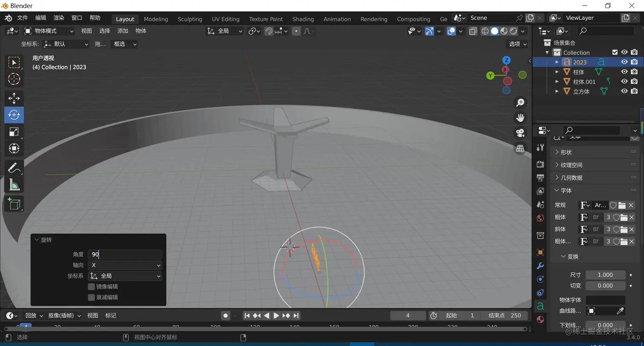The width and height of the screenshot is (644, 346).
Task: Open the 轴向 X dropdown
Action: pos(125,265)
